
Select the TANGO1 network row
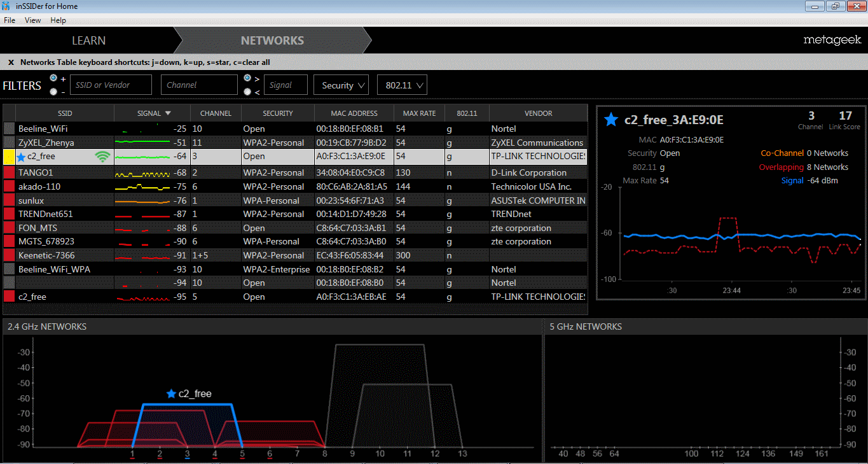point(296,172)
